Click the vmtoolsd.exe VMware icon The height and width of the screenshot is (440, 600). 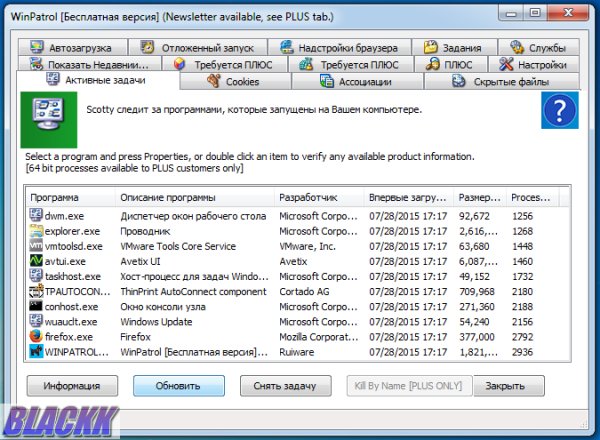point(36,246)
